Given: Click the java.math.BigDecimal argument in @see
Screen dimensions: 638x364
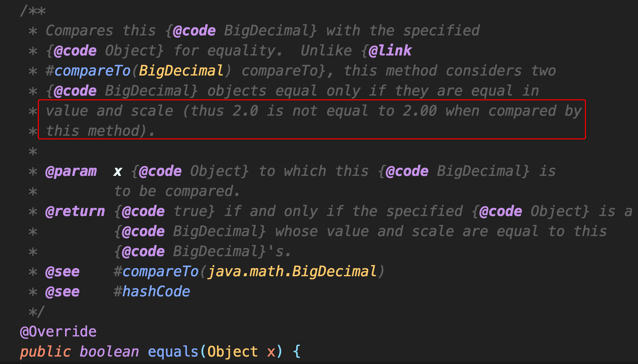Looking at the screenshot, I should pyautogui.click(x=292, y=271).
